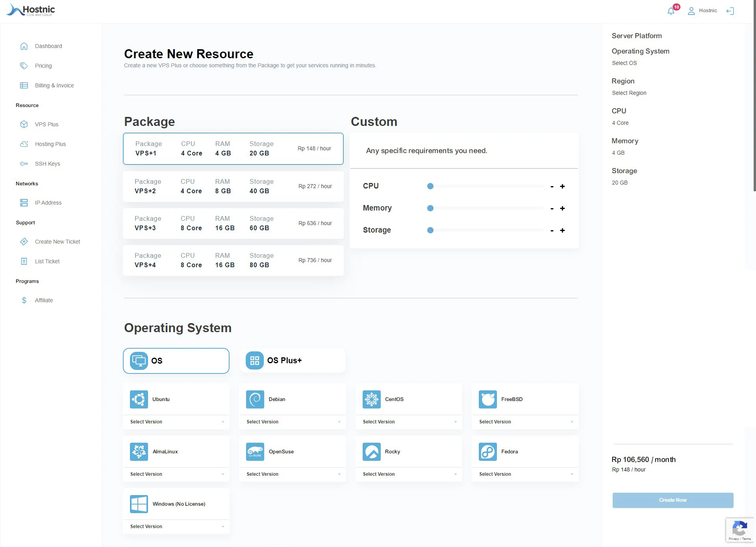Click the AlmaLinux logo icon

[x=139, y=452]
